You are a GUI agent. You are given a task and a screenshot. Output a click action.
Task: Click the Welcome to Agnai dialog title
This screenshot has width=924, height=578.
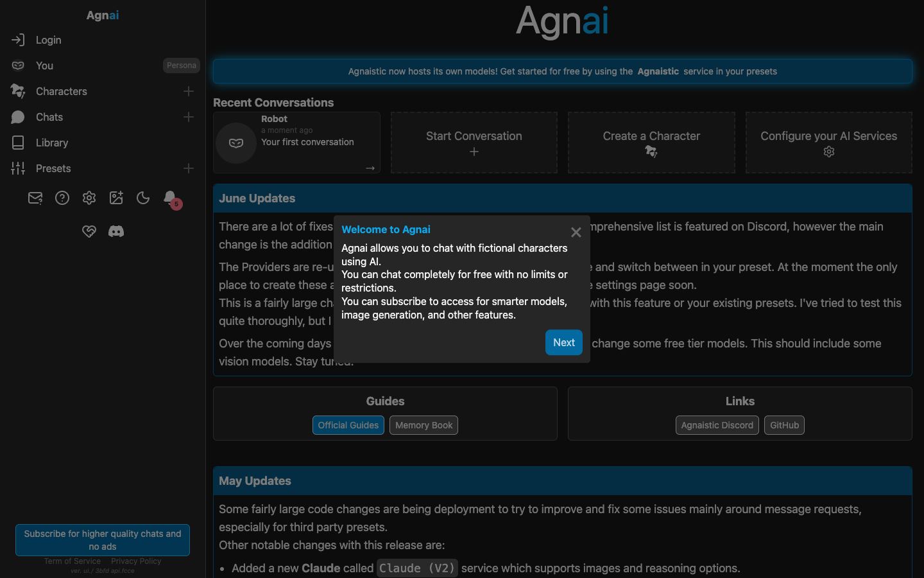coord(386,230)
